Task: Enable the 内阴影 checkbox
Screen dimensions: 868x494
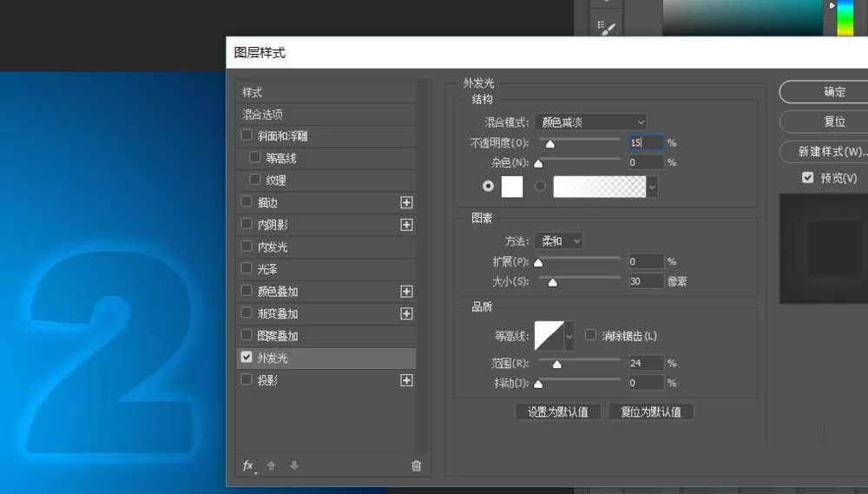Action: (247, 224)
